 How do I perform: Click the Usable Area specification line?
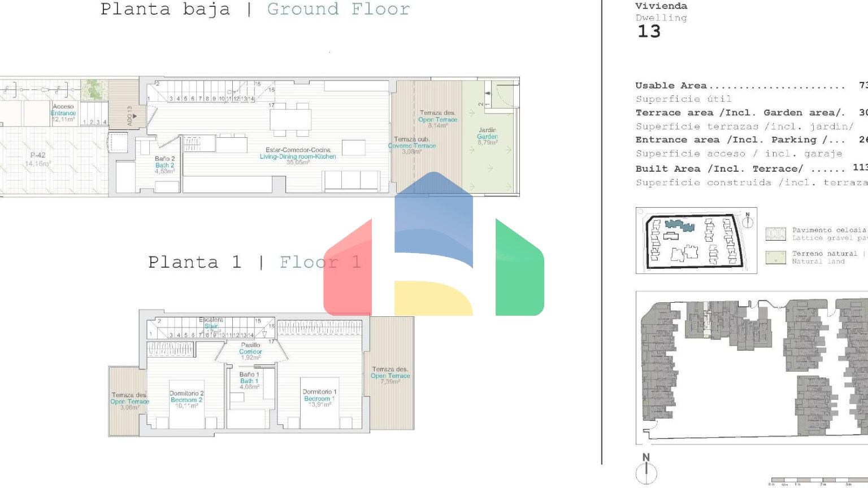(740, 86)
